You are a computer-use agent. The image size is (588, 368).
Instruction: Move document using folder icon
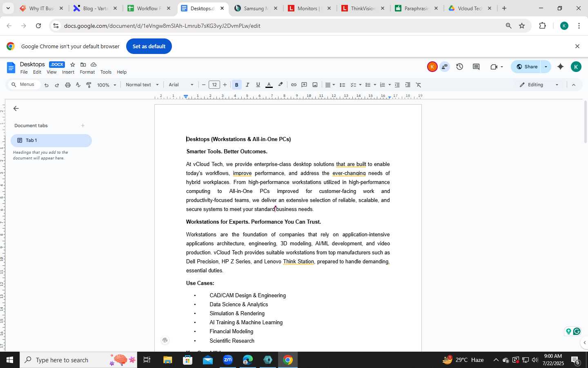pyautogui.click(x=83, y=65)
